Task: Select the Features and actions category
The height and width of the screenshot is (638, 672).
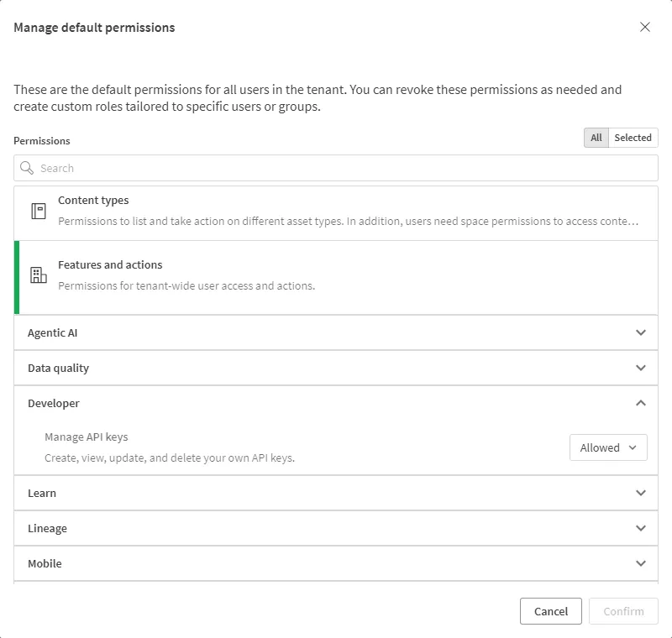Action: (x=335, y=277)
